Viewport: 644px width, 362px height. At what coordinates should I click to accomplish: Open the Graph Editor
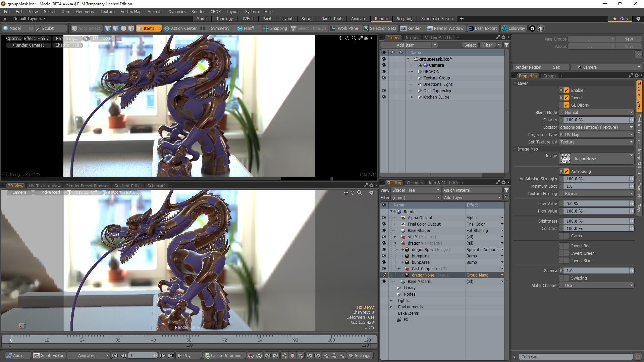pos(48,356)
